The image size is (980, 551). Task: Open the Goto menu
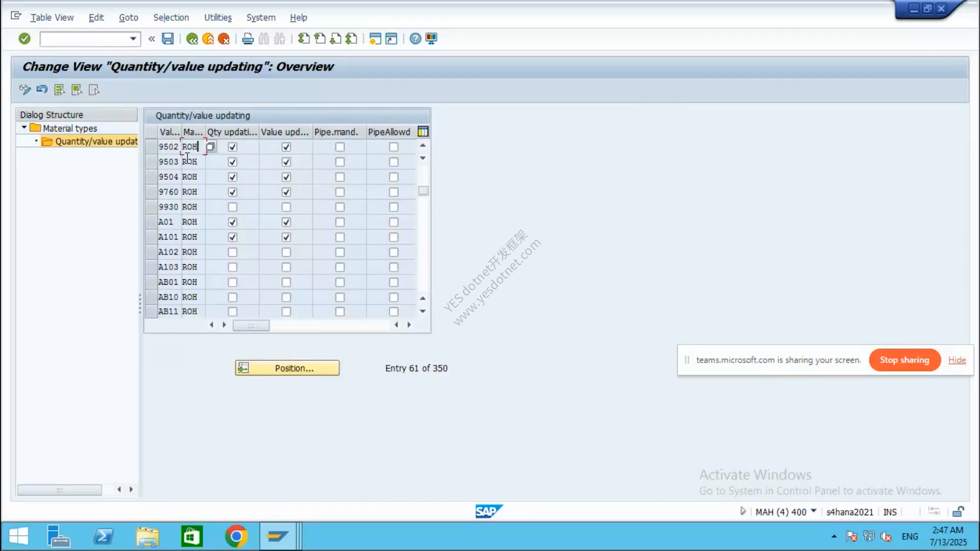(x=129, y=17)
